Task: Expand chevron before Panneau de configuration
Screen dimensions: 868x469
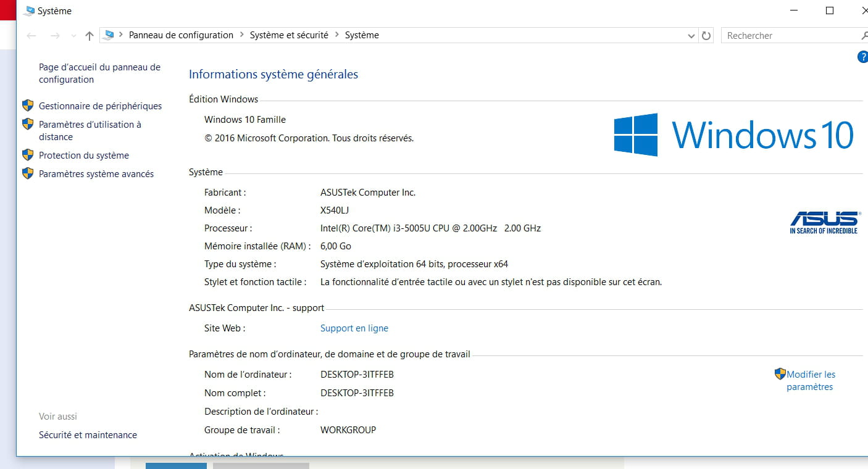Action: (x=121, y=35)
